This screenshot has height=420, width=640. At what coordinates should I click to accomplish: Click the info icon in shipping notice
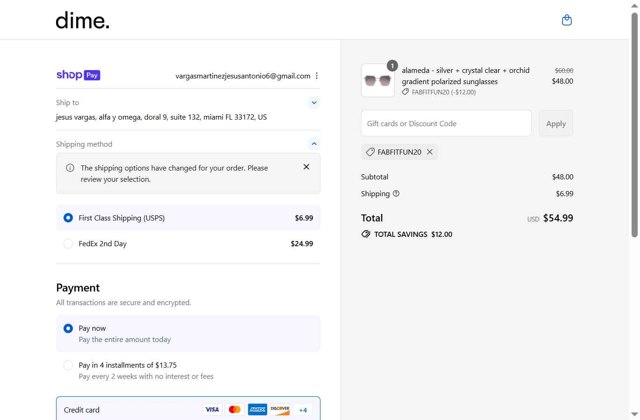click(x=70, y=168)
